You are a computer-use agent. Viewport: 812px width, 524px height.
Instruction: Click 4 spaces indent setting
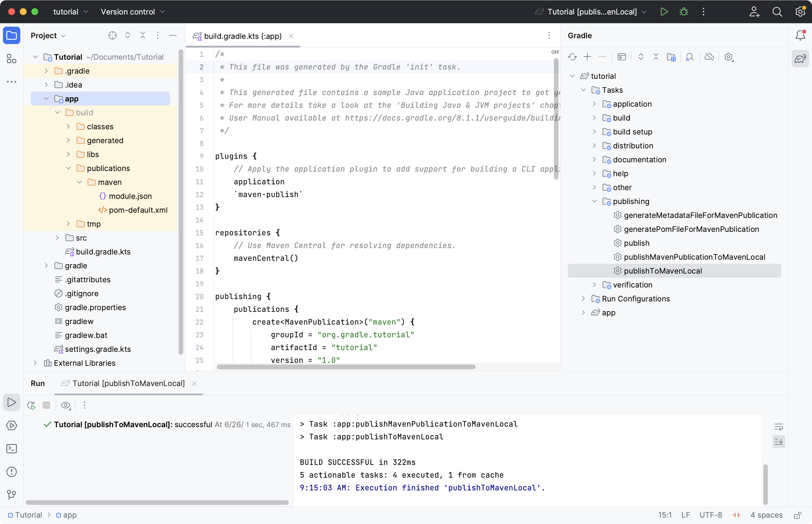(x=766, y=515)
